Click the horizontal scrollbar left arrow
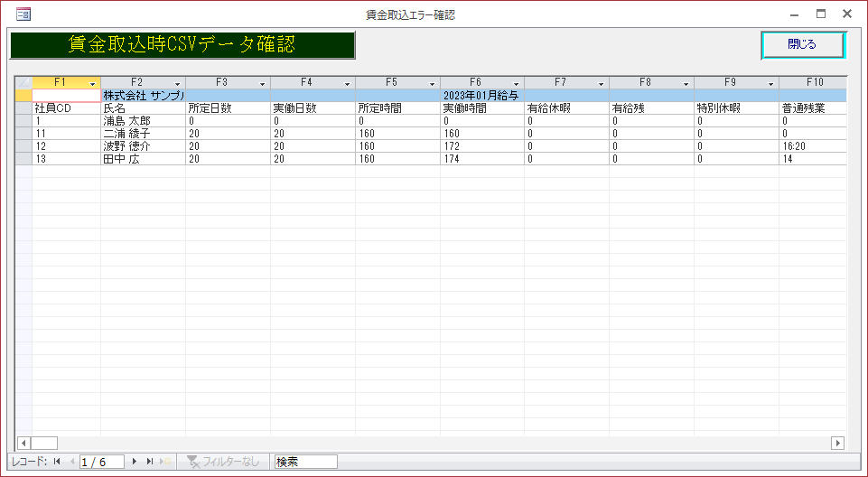This screenshot has width=868, height=477. click(x=23, y=443)
